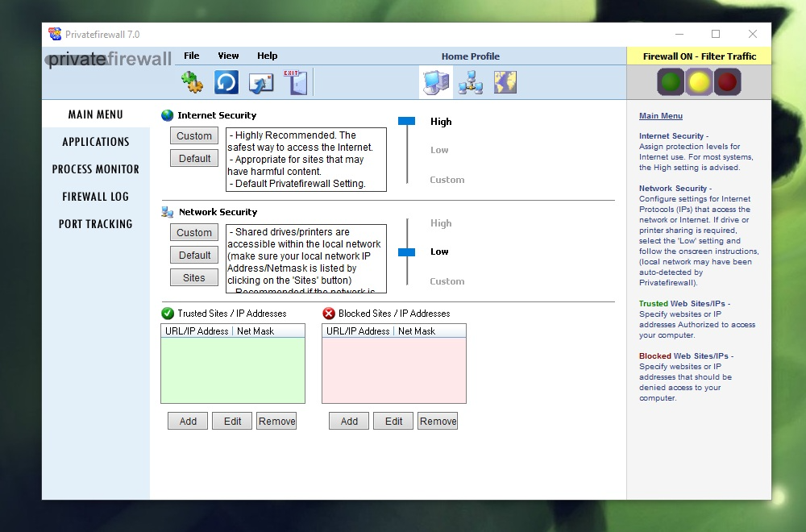Click Default button under Network Security
The image size is (806, 532).
(x=194, y=255)
